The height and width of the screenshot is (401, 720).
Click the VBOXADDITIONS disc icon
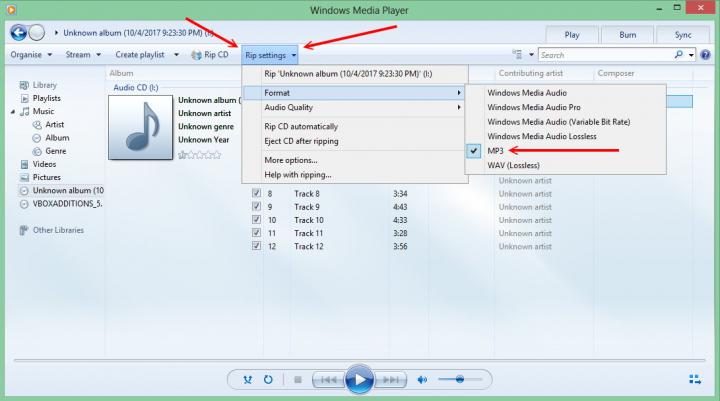[x=24, y=204]
